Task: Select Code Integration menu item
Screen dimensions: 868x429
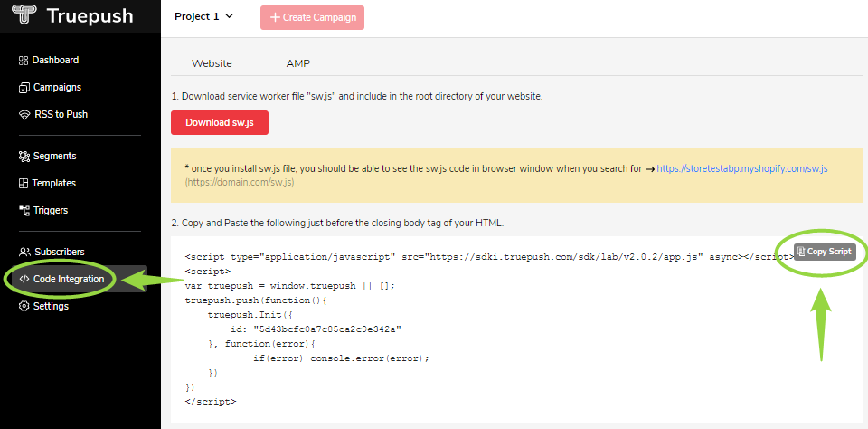Action: [80, 279]
